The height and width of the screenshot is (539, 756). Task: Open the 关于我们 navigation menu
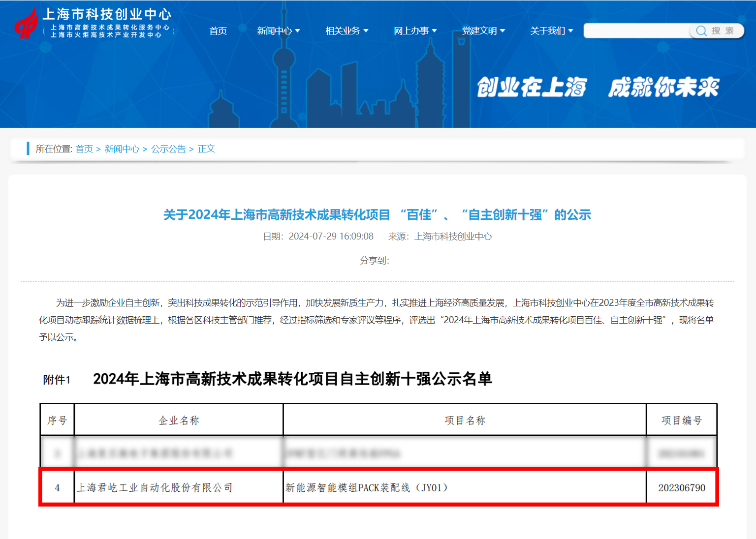551,31
